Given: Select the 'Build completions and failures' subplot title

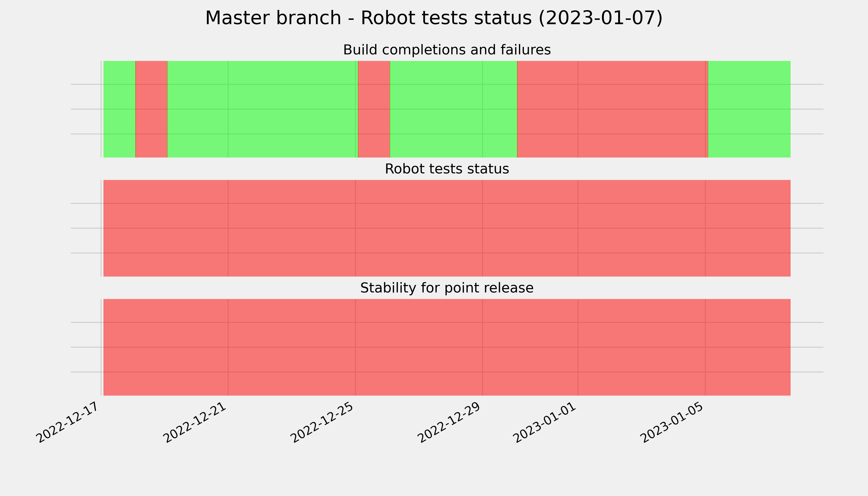Looking at the screenshot, I should [447, 50].
